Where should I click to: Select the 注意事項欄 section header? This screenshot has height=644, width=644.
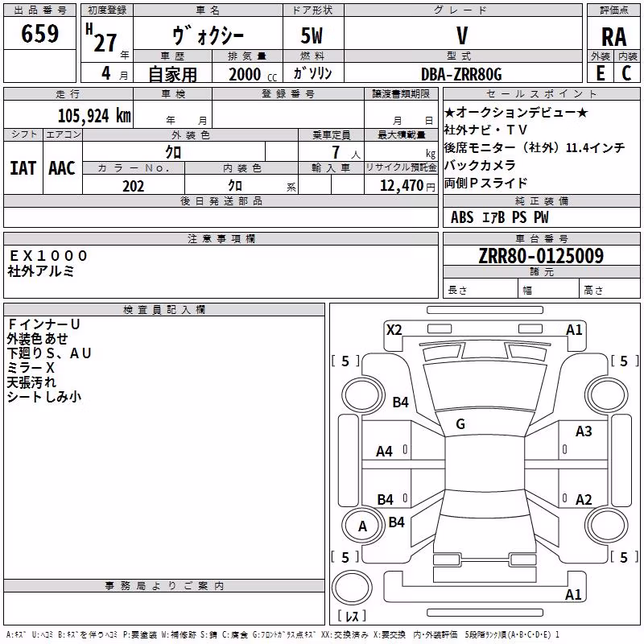(221, 238)
